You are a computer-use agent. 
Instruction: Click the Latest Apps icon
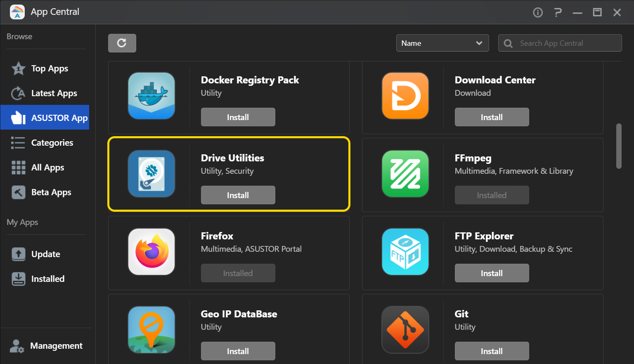coord(19,93)
